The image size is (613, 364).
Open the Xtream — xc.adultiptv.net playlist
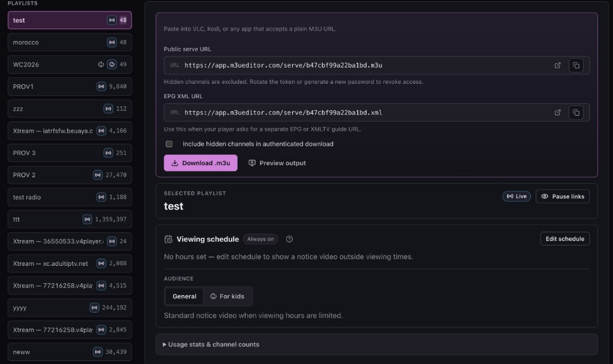[x=69, y=263]
